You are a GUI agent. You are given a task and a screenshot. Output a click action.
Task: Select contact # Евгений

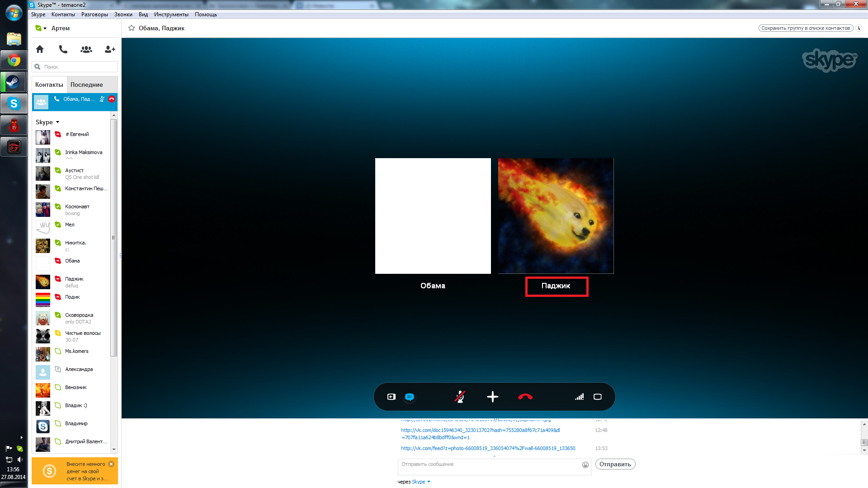pos(71,137)
